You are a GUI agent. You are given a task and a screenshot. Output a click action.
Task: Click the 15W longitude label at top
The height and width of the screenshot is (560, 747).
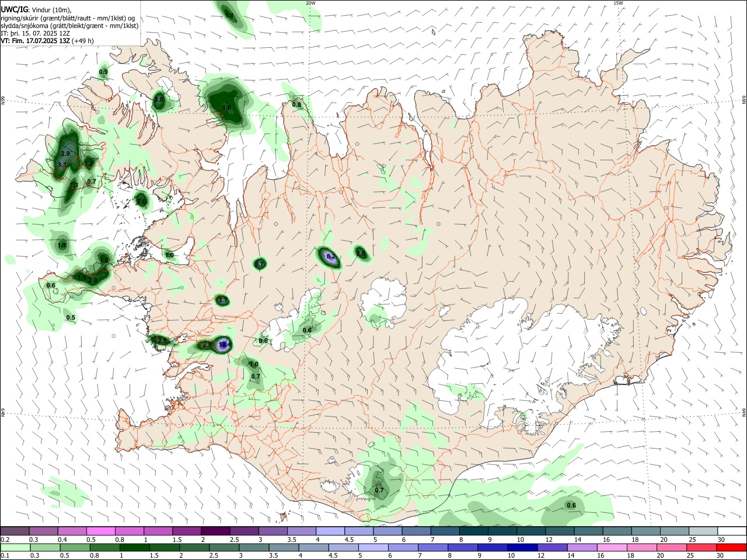coord(619,3)
